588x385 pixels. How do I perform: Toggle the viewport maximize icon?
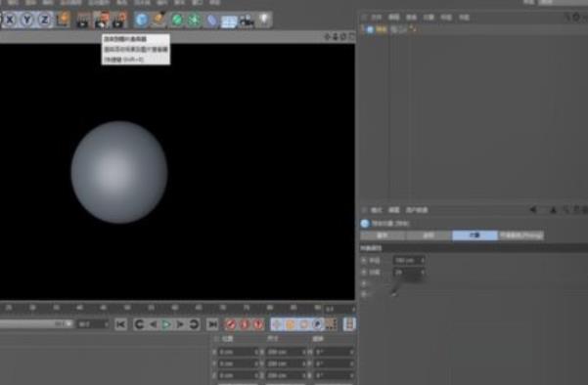[x=351, y=36]
